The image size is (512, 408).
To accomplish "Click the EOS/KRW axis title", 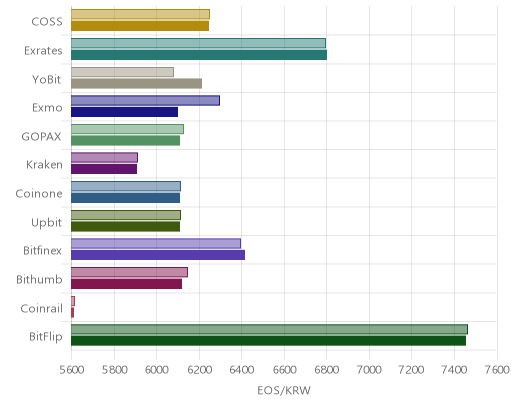I will point(284,390).
